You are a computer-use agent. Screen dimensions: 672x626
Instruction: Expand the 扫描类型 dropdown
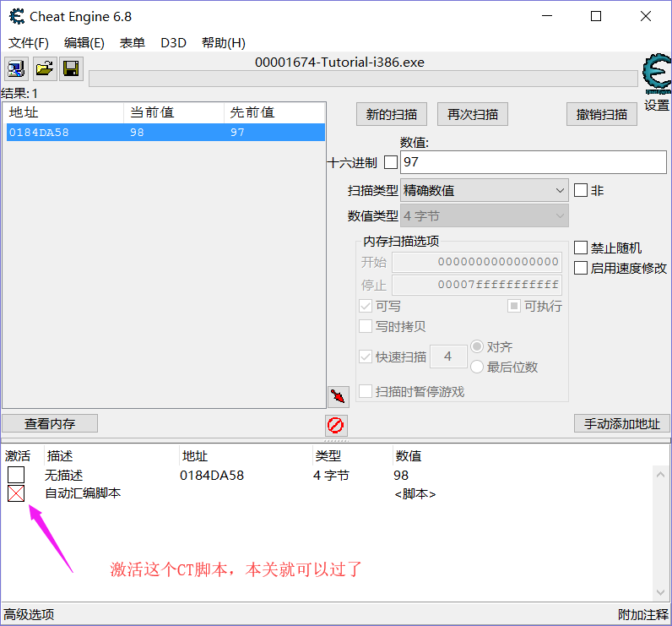[x=485, y=190]
